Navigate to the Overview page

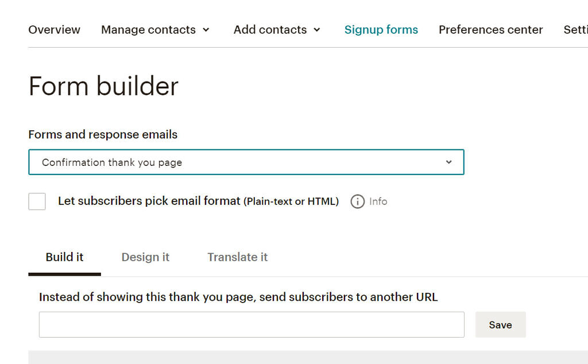tap(54, 29)
